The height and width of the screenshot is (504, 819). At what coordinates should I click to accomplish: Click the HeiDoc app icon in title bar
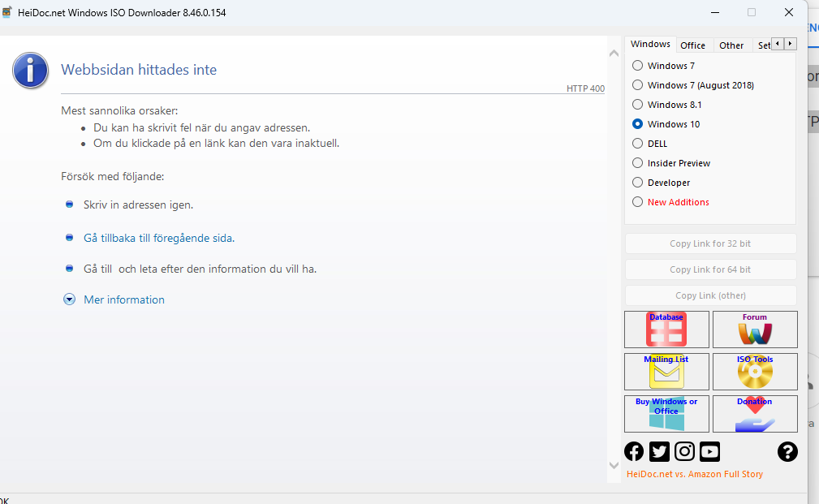pos(6,12)
